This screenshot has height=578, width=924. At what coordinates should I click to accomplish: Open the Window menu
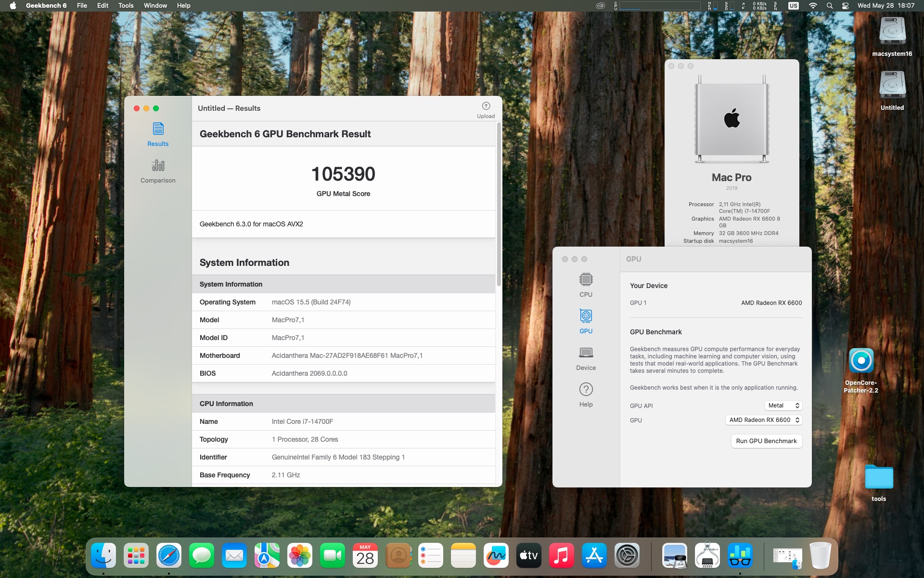(155, 6)
